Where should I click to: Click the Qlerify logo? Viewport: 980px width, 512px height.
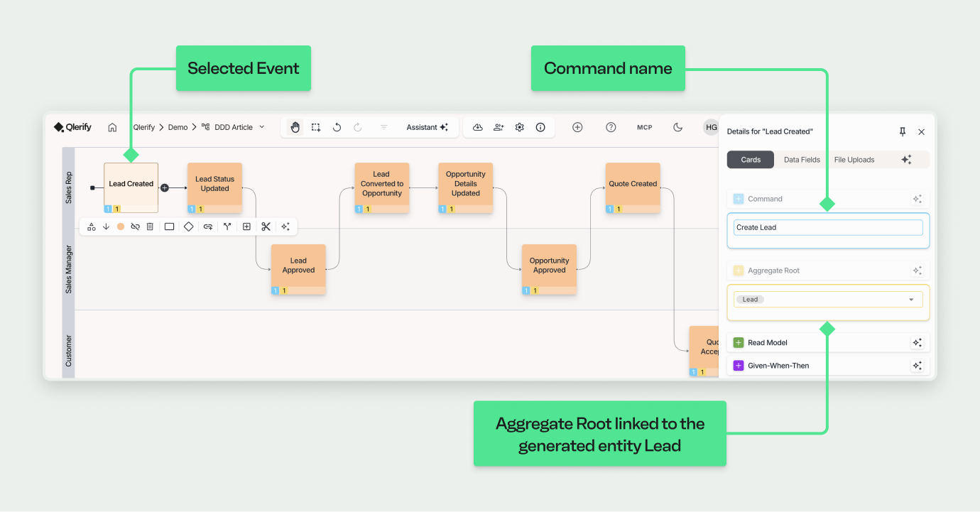[74, 127]
